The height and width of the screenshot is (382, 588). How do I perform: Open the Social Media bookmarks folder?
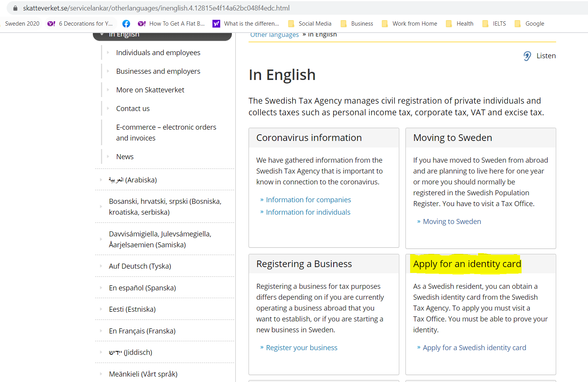[x=310, y=23]
